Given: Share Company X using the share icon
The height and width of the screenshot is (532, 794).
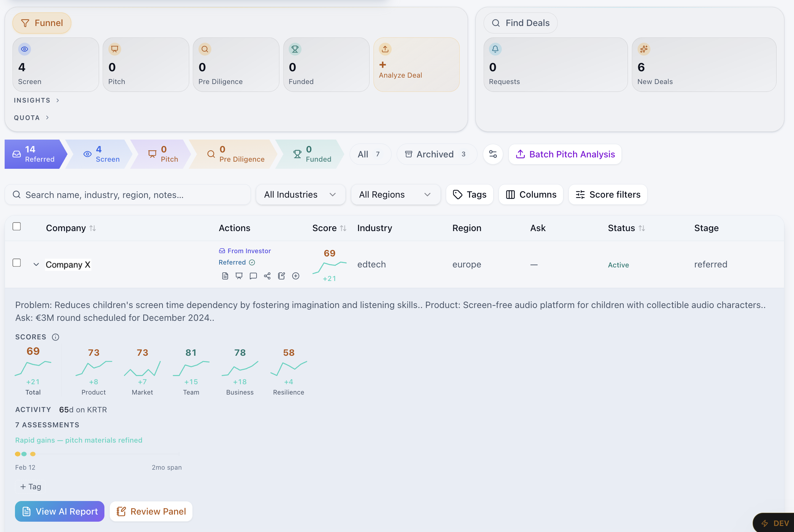Looking at the screenshot, I should tap(267, 276).
